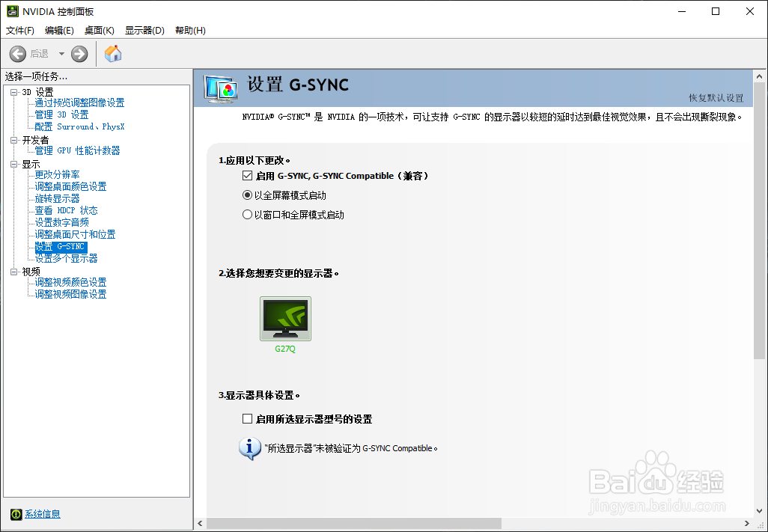Click the horizontal scrollbar right arrow
The image size is (768, 532).
click(746, 524)
